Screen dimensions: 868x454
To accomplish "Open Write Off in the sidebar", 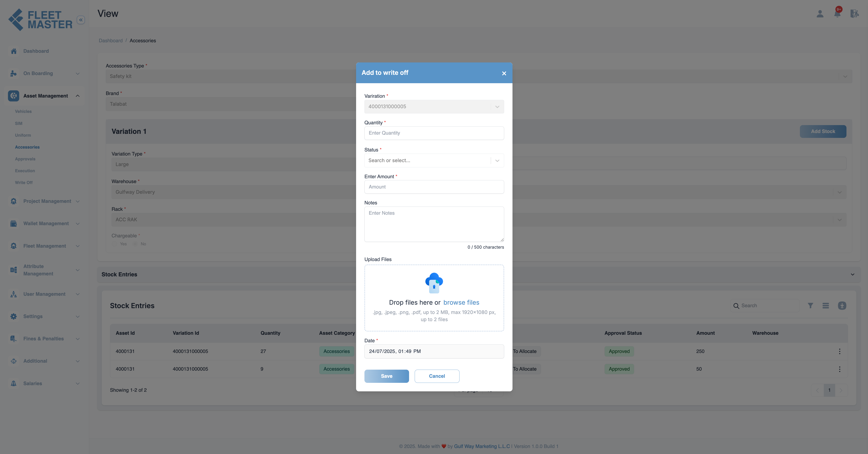I will click(24, 182).
